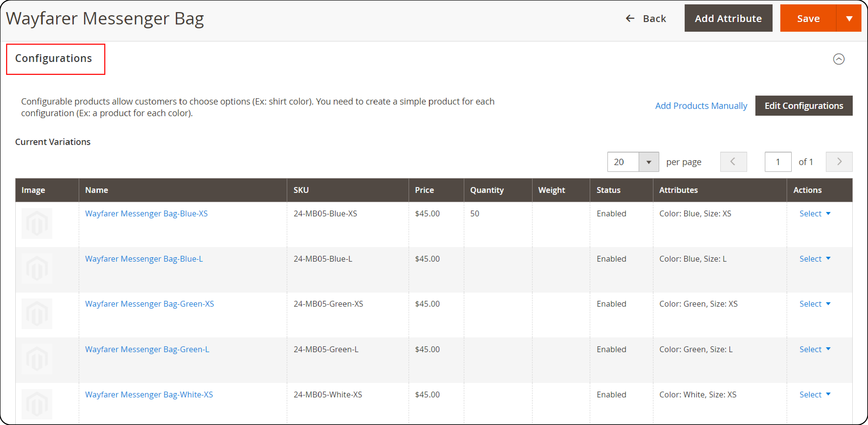
Task: Click the Edit Configurations button
Action: pos(803,106)
